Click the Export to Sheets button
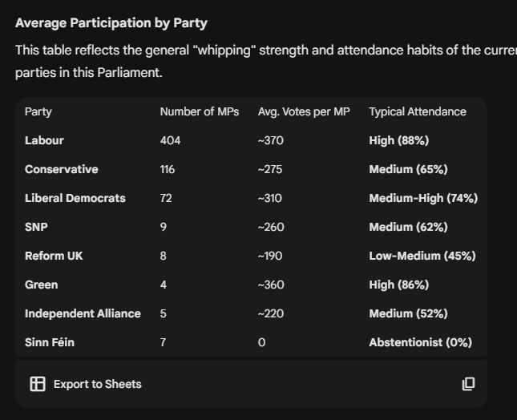517x420 pixels. (x=86, y=384)
